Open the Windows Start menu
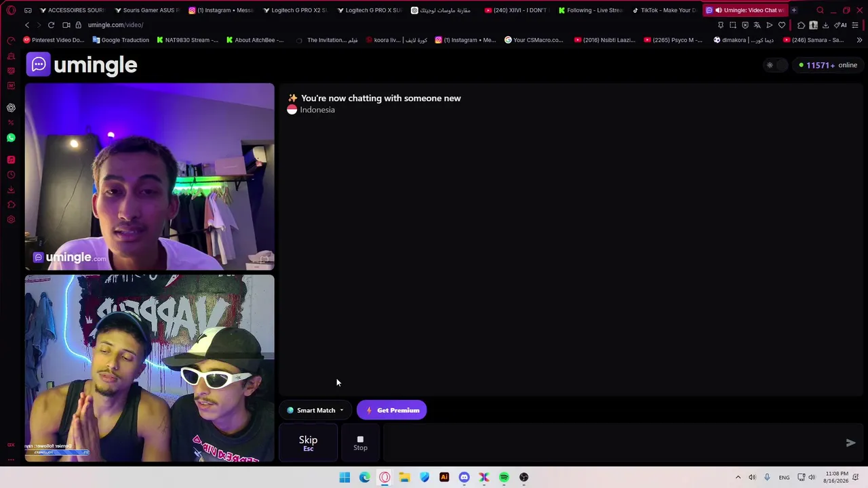This screenshot has width=868, height=488. point(344,477)
